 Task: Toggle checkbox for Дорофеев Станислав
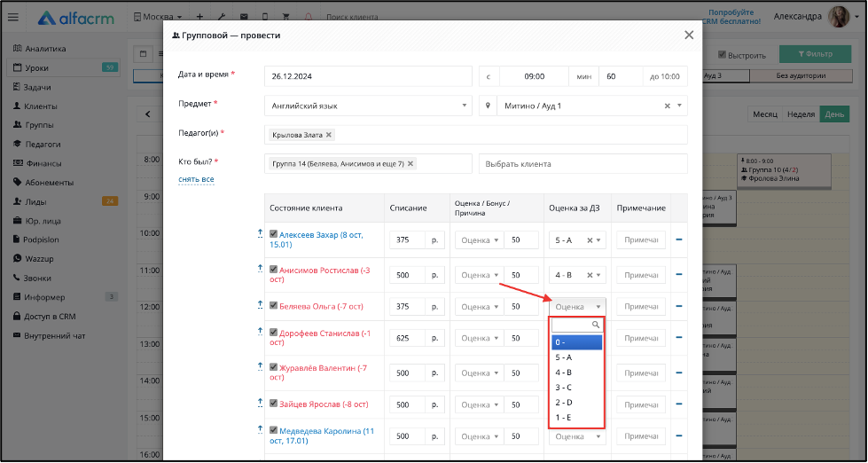tap(273, 333)
